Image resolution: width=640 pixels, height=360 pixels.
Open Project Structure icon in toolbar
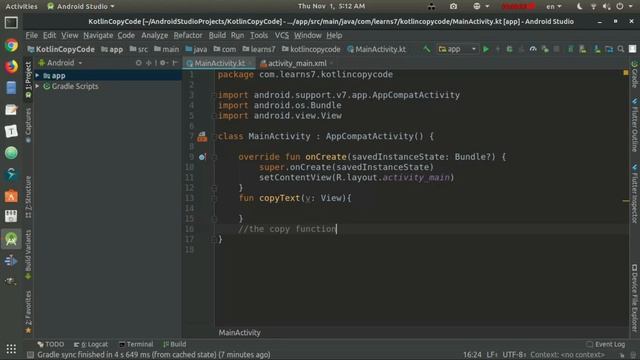(609, 49)
